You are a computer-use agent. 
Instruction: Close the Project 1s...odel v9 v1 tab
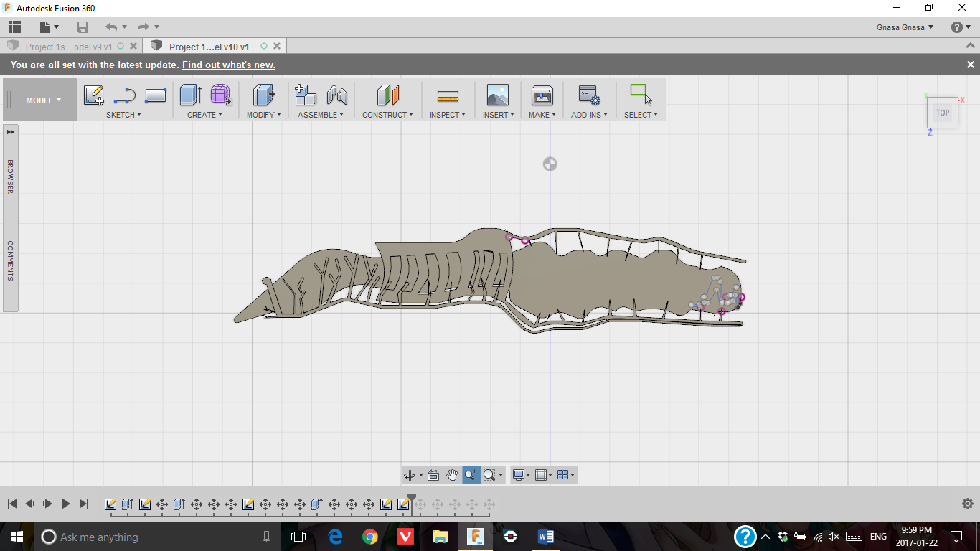click(133, 47)
